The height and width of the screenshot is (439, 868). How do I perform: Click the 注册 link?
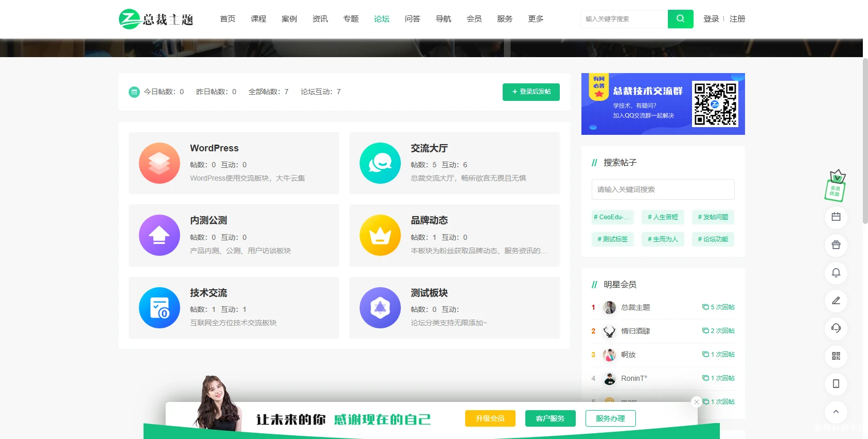[737, 19]
